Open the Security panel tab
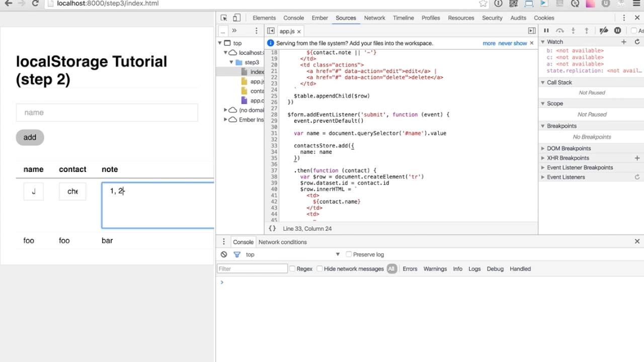Image resolution: width=644 pixels, height=362 pixels. (x=492, y=18)
